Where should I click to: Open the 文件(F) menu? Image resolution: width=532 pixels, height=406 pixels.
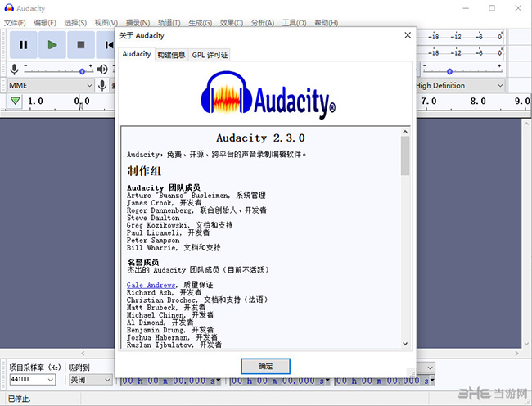15,23
